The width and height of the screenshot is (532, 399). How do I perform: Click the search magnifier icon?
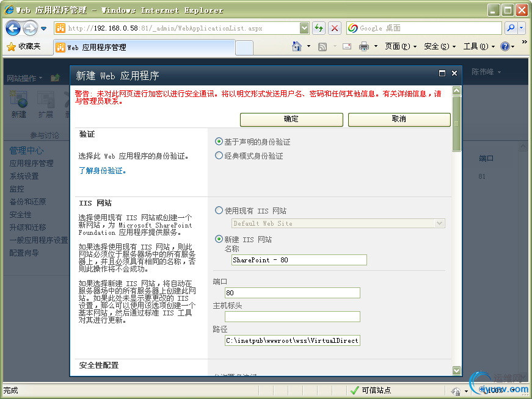click(511, 28)
